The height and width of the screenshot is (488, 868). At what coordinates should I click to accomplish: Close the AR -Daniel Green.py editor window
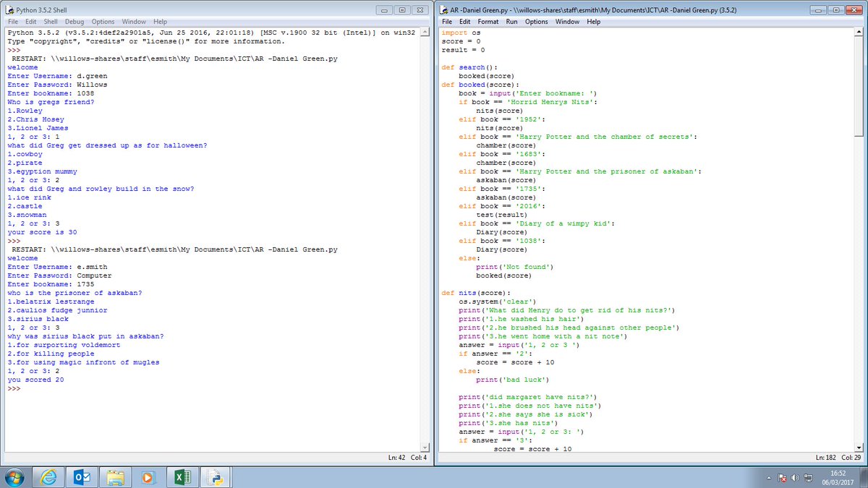(854, 10)
